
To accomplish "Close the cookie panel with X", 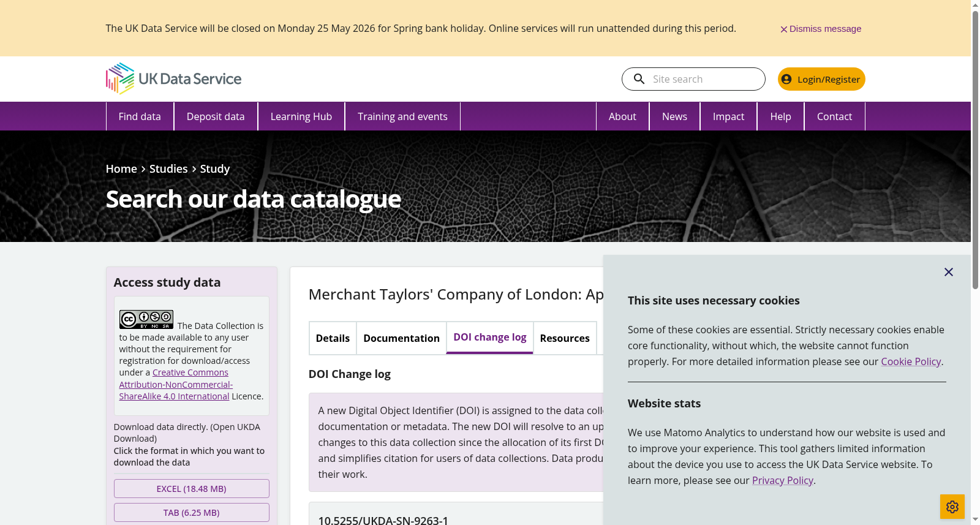I will [948, 272].
